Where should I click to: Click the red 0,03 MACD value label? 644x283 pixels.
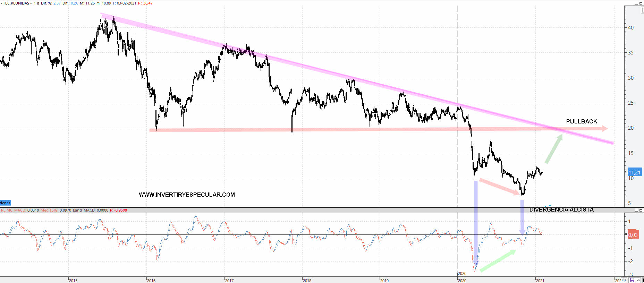633,235
